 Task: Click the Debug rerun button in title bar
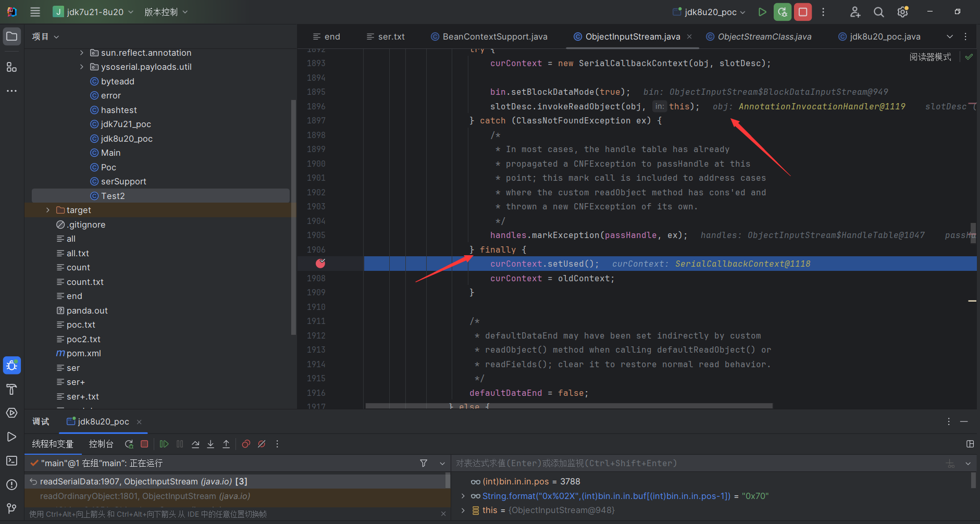point(783,11)
